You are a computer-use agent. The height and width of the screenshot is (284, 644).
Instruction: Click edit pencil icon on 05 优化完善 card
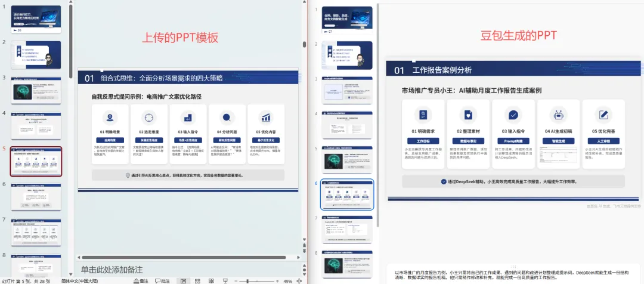[x=603, y=115]
